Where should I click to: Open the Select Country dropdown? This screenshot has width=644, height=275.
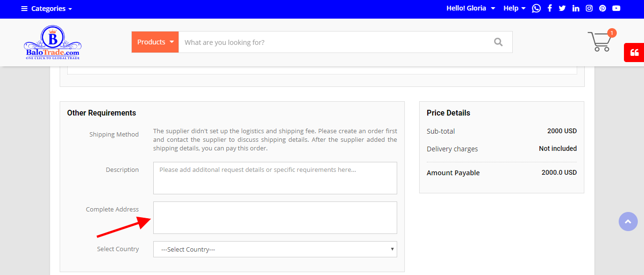pos(275,249)
